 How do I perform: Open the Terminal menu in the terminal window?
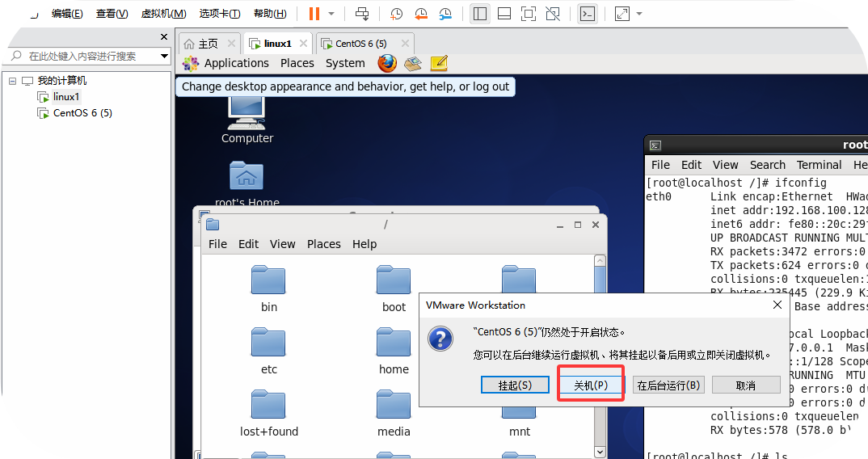click(819, 165)
